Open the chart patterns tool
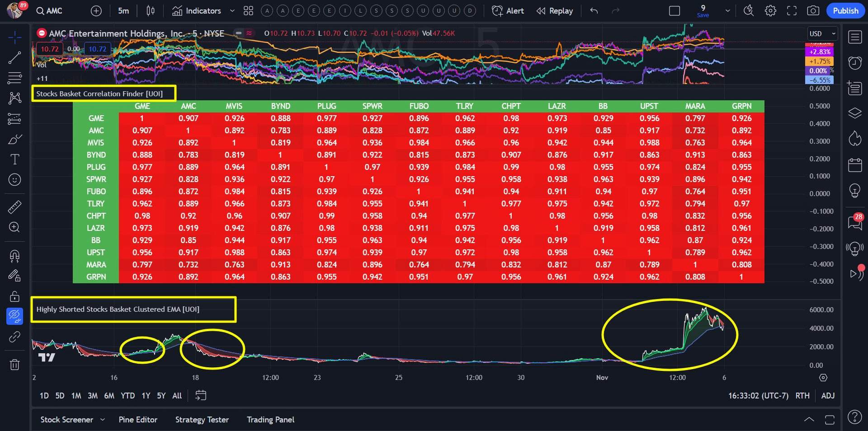The width and height of the screenshot is (868, 431). click(14, 98)
